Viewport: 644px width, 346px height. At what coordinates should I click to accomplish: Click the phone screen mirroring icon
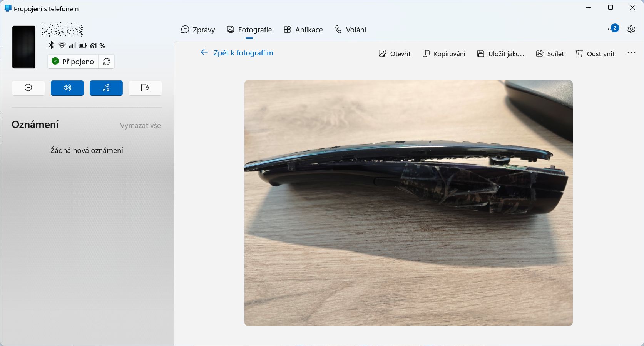pos(145,88)
